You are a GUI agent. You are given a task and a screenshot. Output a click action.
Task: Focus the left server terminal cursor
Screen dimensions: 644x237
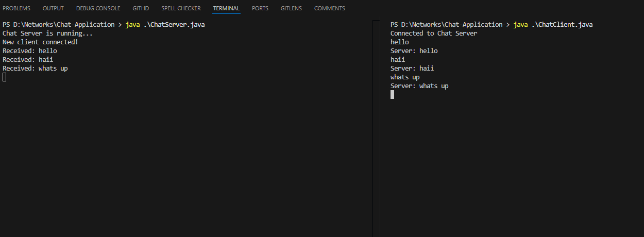(x=5, y=77)
